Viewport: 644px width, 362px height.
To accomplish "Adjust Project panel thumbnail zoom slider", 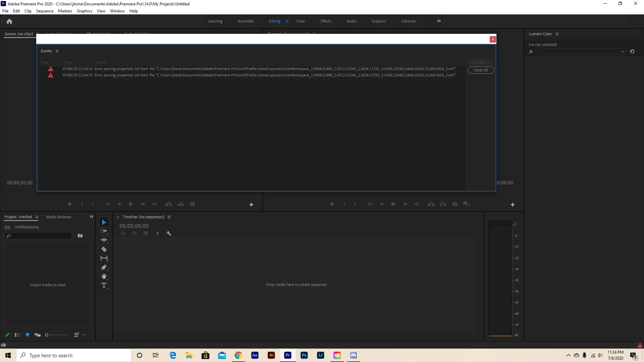I will (x=47, y=335).
